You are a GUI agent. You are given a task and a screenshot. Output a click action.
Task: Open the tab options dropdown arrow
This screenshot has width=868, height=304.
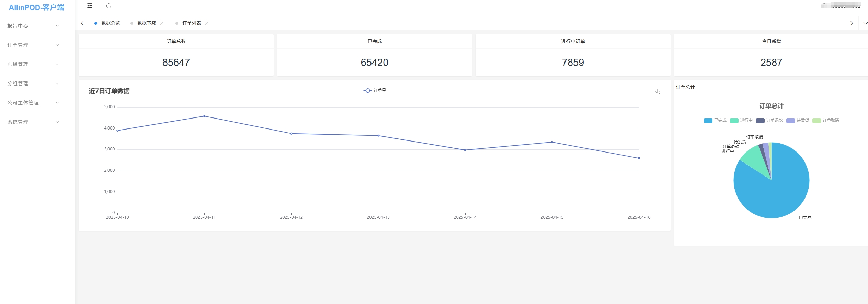(x=865, y=23)
